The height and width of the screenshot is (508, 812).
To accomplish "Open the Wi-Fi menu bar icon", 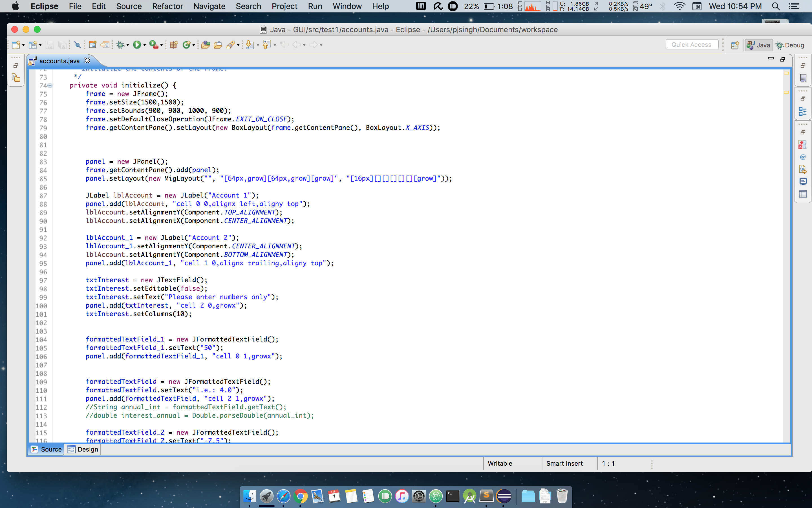I will point(679,6).
